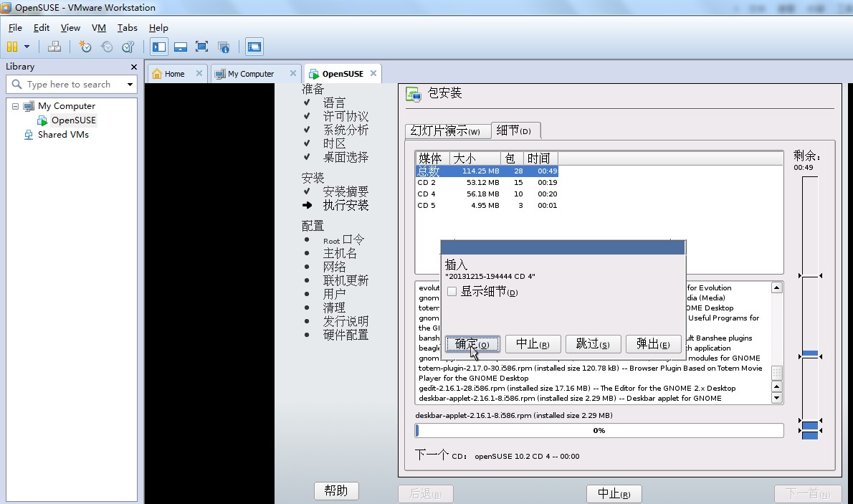Close the Library panel
853x504 pixels.
(134, 67)
